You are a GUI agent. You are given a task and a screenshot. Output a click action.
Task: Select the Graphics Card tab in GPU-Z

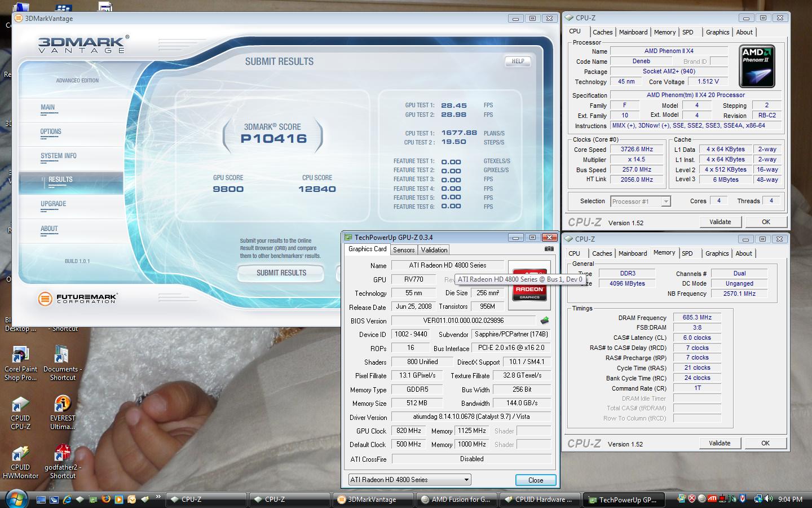(367, 249)
